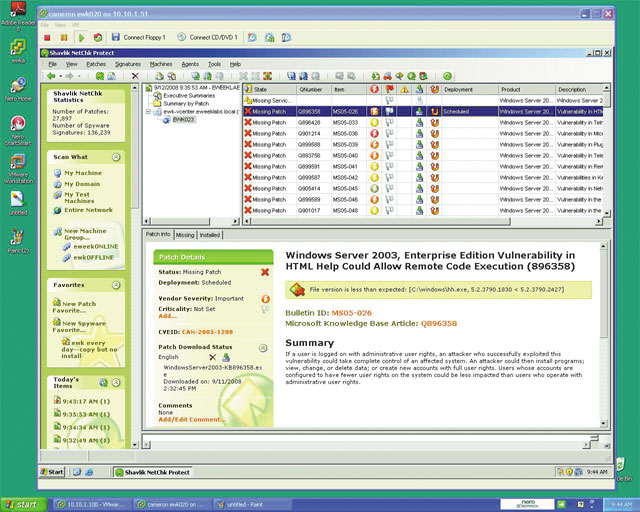Screen dimensions: 640x512
Task: Open the Agents menu
Action: click(190, 64)
